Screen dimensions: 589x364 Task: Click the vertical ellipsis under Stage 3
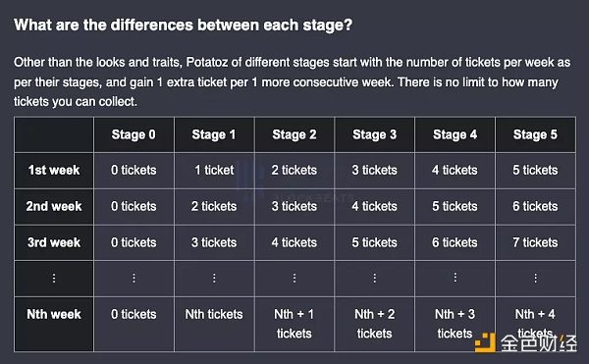click(x=375, y=278)
